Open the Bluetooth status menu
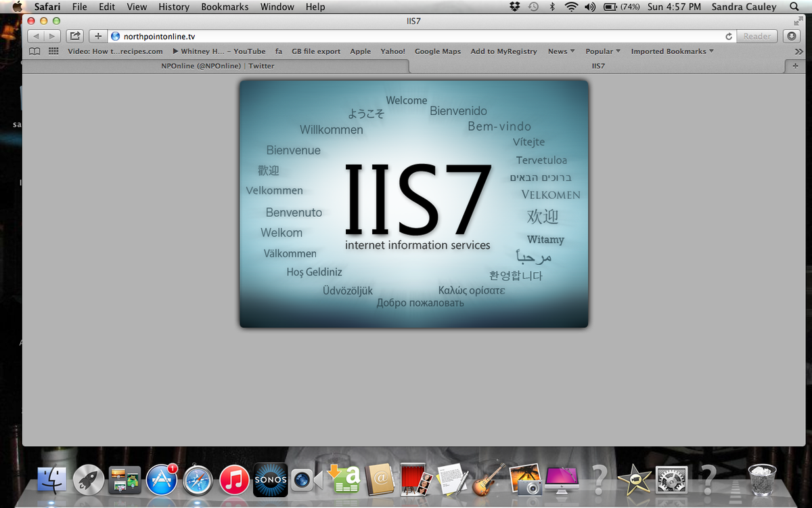The height and width of the screenshot is (508, 812). (x=551, y=7)
